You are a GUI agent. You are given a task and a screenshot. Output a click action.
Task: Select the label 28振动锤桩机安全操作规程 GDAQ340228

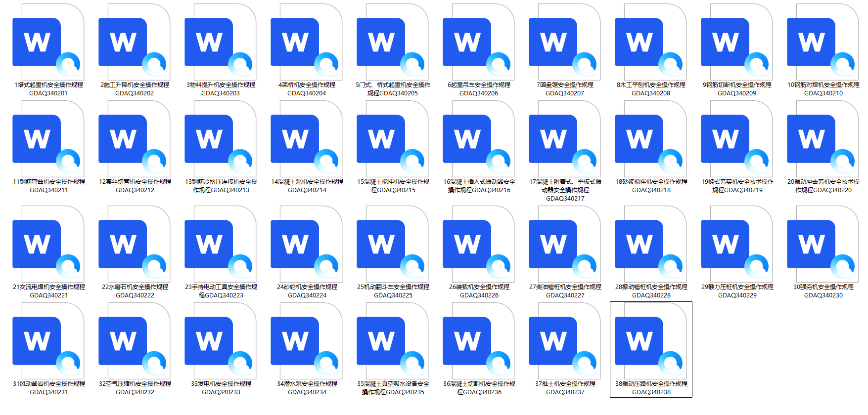pos(651,291)
